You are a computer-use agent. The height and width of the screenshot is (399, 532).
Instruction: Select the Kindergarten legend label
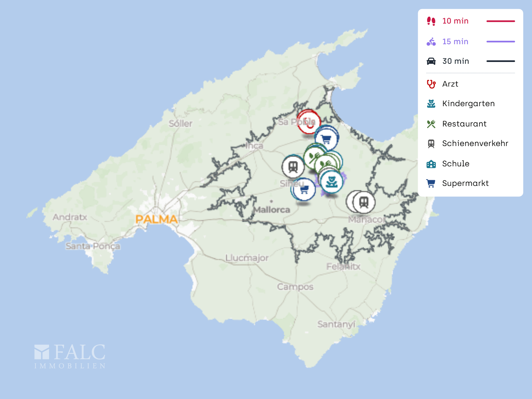coord(468,104)
